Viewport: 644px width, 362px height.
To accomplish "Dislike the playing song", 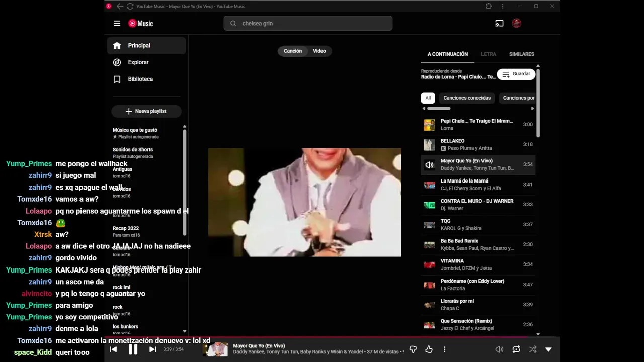I will pyautogui.click(x=413, y=349).
